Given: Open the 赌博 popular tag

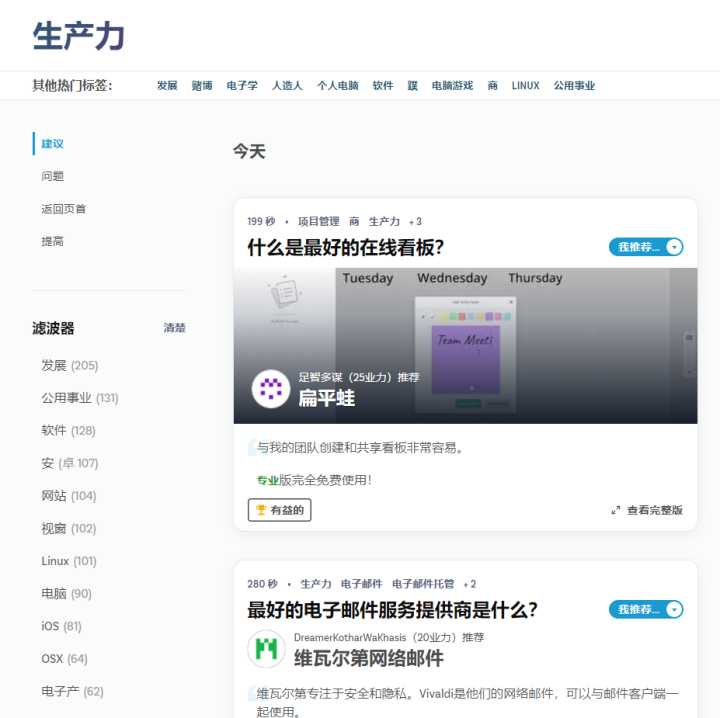Looking at the screenshot, I should pos(202,86).
